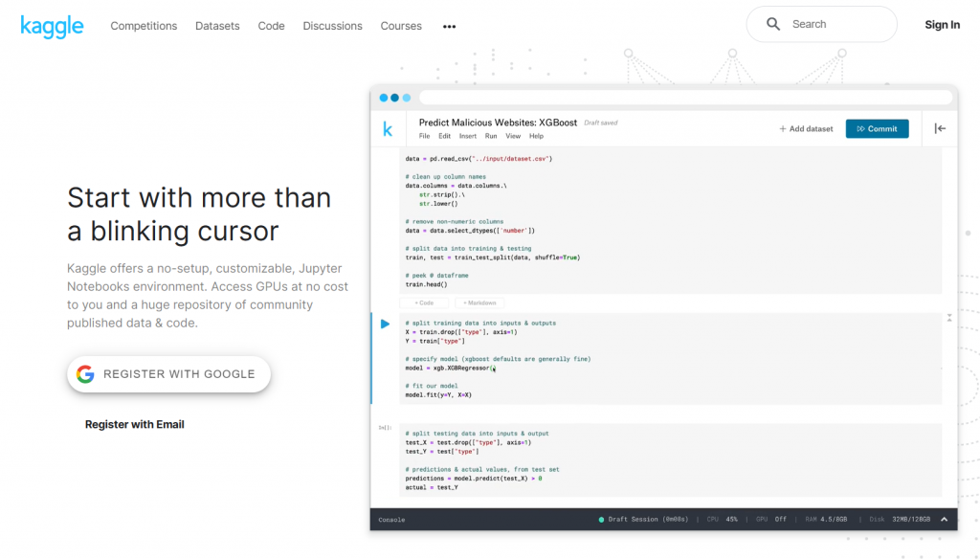Click Sign In
The image size is (980, 559).
point(942,25)
